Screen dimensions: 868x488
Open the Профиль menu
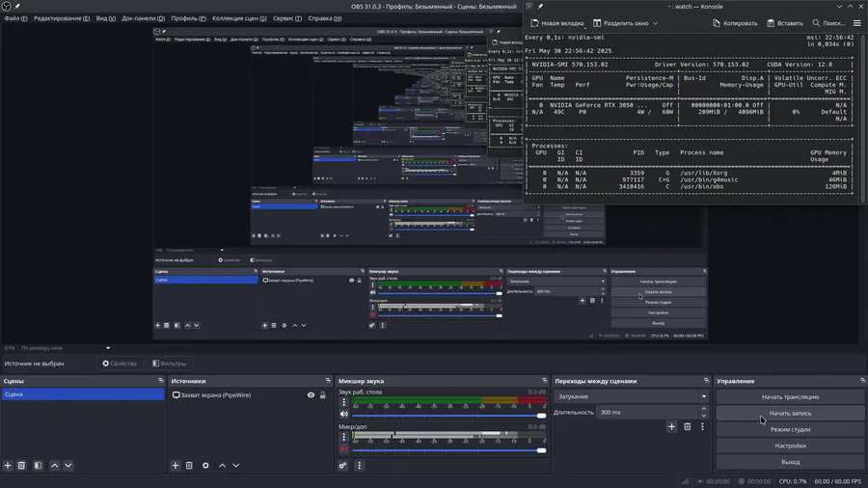click(x=188, y=18)
